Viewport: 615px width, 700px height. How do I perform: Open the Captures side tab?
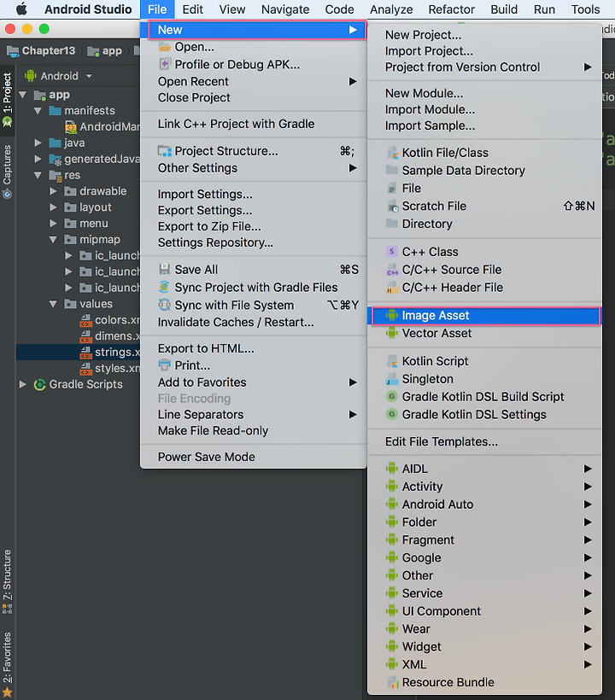coord(7,171)
